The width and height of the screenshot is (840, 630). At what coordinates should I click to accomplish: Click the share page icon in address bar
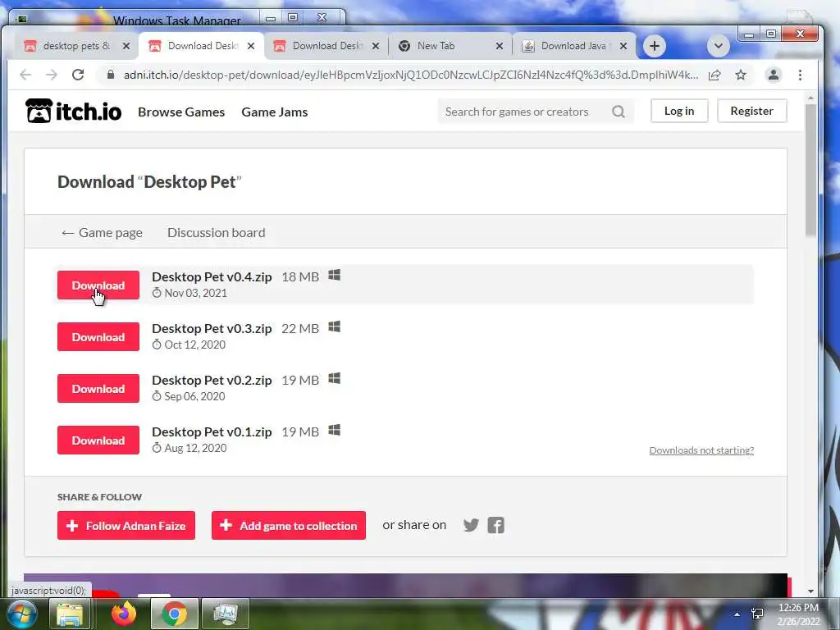tap(714, 75)
